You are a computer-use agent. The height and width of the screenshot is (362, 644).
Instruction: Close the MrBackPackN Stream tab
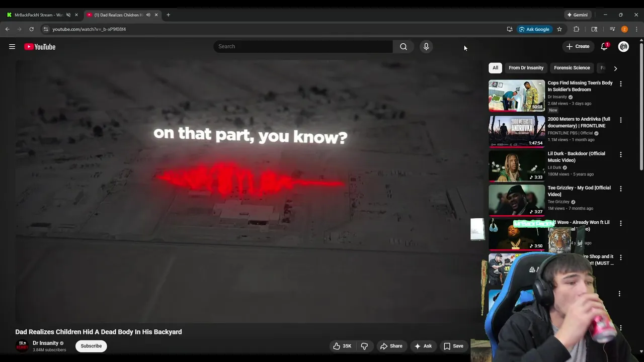tap(76, 15)
